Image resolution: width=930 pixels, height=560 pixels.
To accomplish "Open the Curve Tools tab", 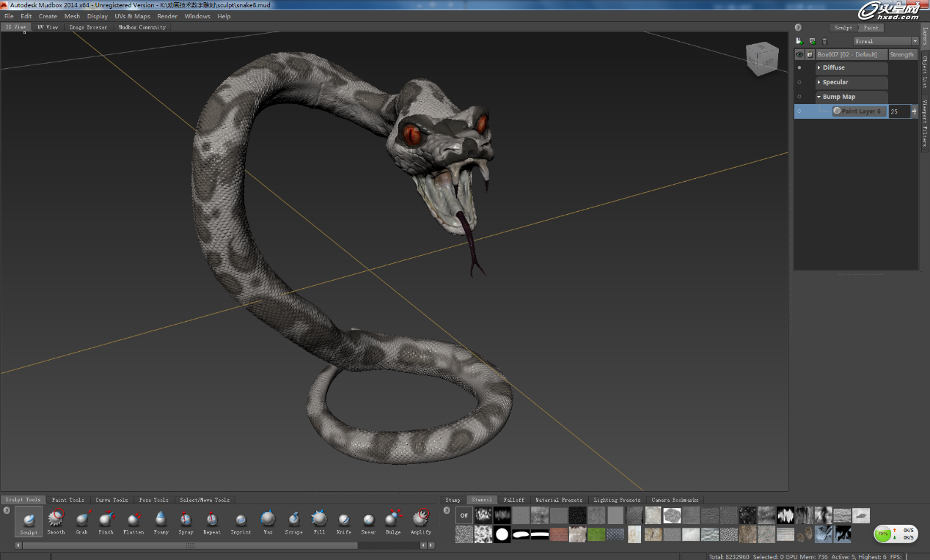I will coord(111,500).
